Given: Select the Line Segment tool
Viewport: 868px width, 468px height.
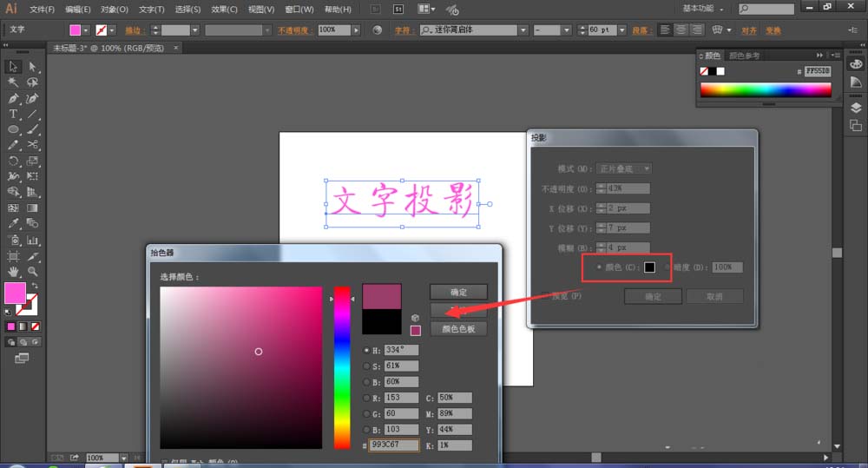Looking at the screenshot, I should (32, 114).
